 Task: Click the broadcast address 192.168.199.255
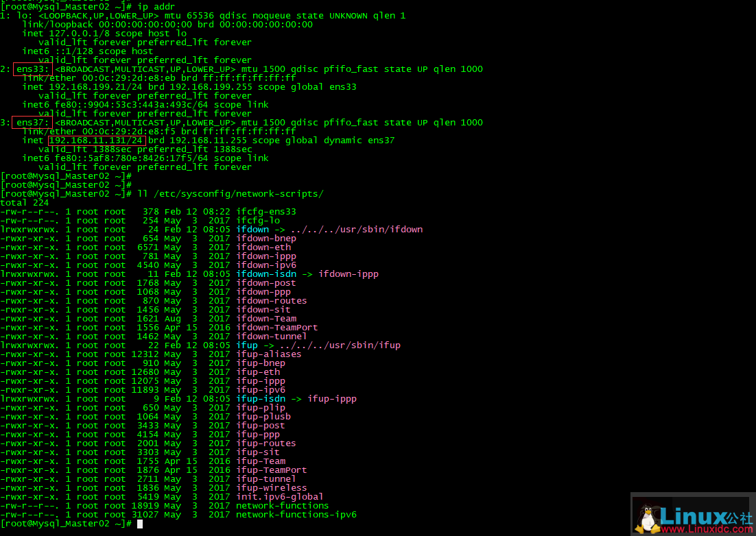tap(211, 86)
